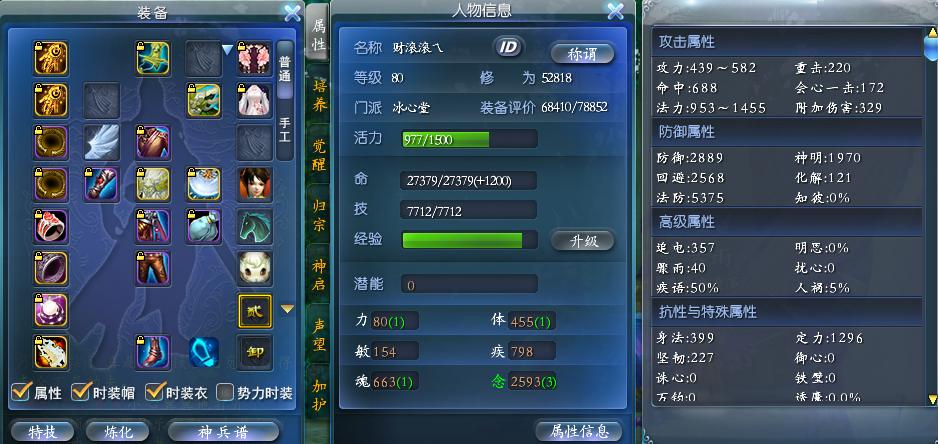This screenshot has height=444, width=938.
Task: Expand the blue triangle above equipment grid
Action: (227, 50)
